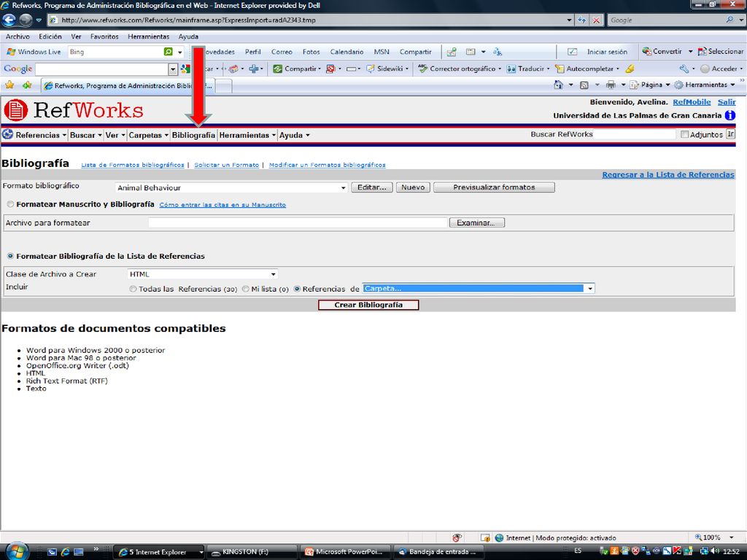The height and width of the screenshot is (560, 747).
Task: Select Todas las Referencias radio button
Action: click(x=133, y=289)
